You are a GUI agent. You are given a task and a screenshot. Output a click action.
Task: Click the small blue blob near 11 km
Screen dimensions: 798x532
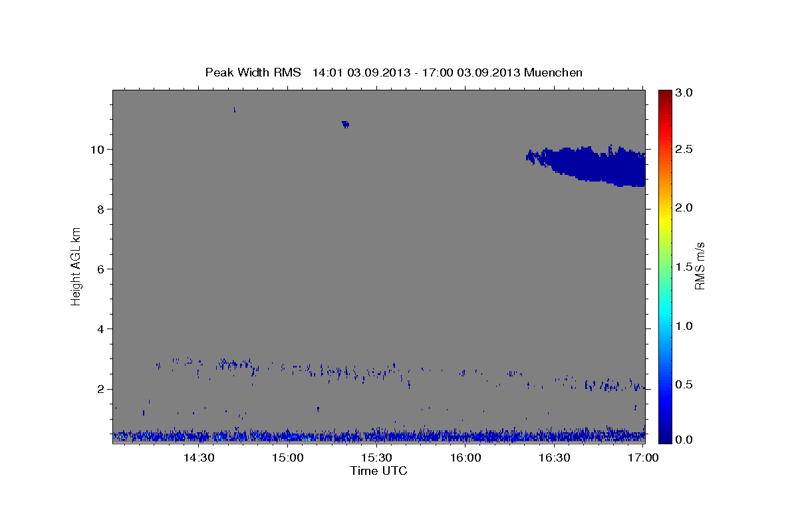(x=345, y=124)
